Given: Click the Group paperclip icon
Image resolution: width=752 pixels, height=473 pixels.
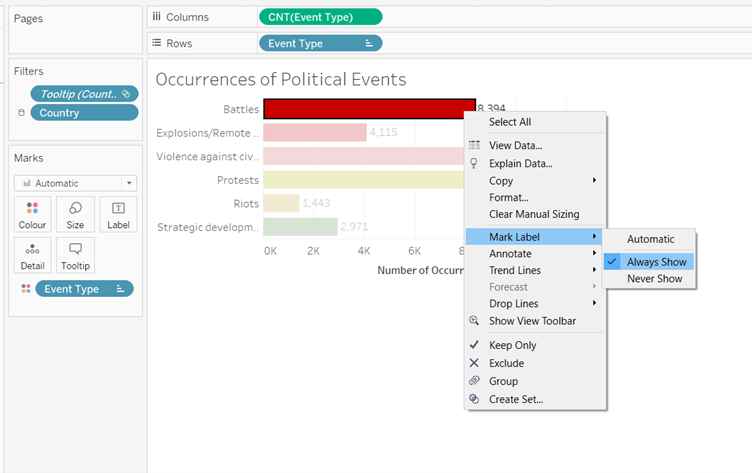Looking at the screenshot, I should click(474, 380).
